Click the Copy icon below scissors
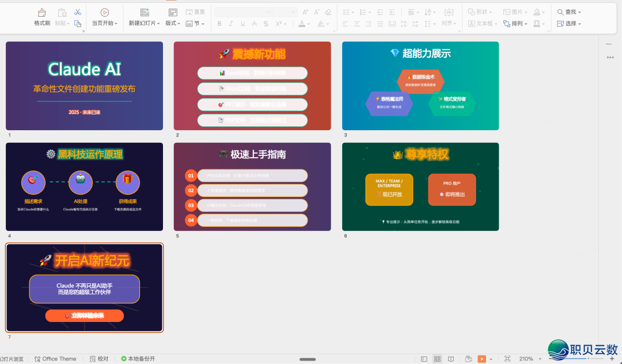The width and height of the screenshot is (622, 364). [x=78, y=24]
